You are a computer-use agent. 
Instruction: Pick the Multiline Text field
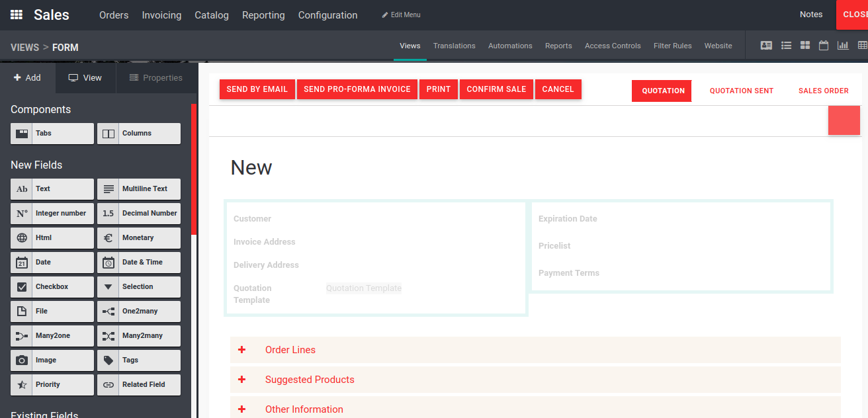pyautogui.click(x=139, y=189)
